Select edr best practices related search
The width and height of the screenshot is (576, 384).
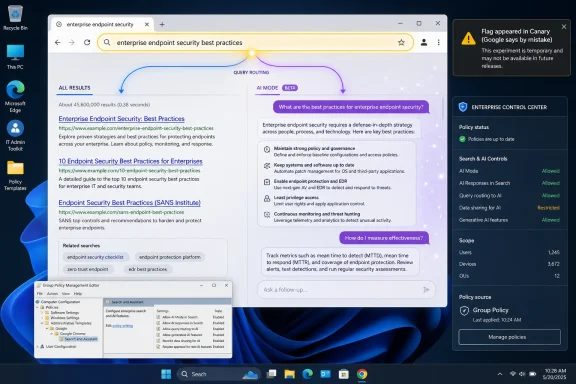(x=148, y=269)
